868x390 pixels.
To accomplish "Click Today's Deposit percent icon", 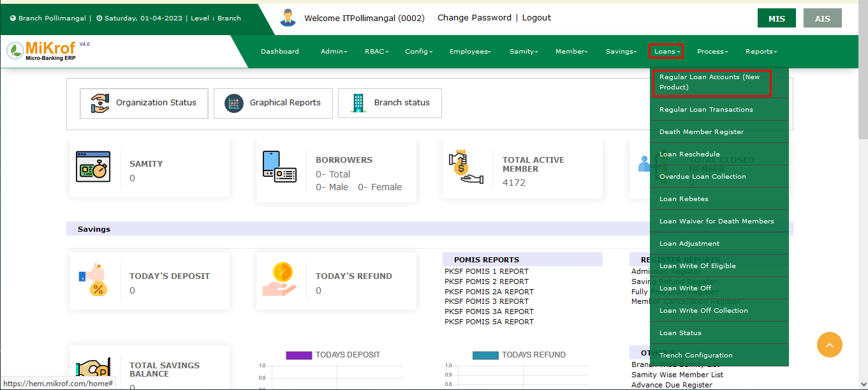I will pyautogui.click(x=93, y=280).
